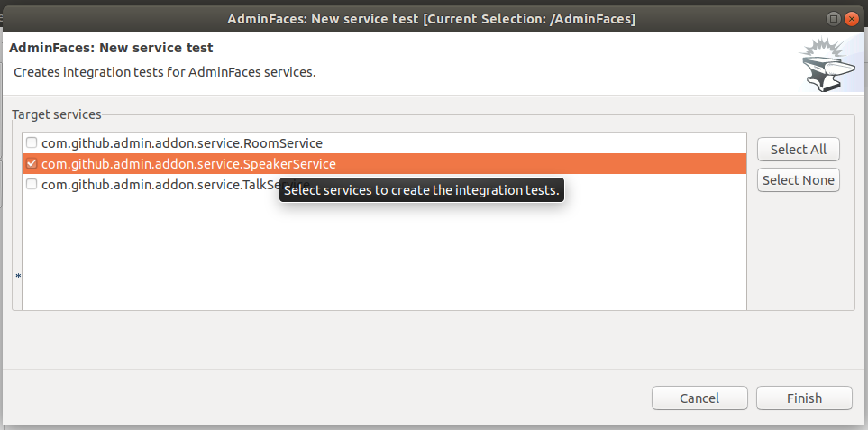Click the Select None button
The width and height of the screenshot is (868, 430).
tap(799, 180)
